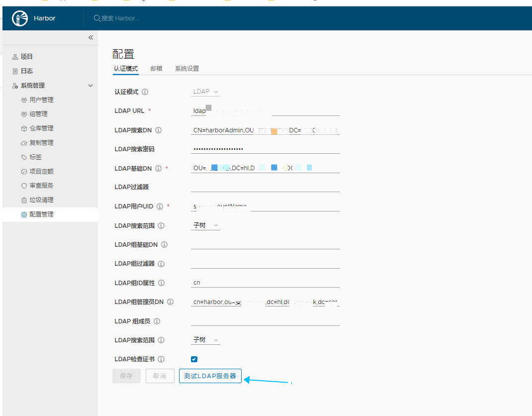Click the 用户管理 users icon
Viewport: 532px width, 416px height.
(24, 100)
